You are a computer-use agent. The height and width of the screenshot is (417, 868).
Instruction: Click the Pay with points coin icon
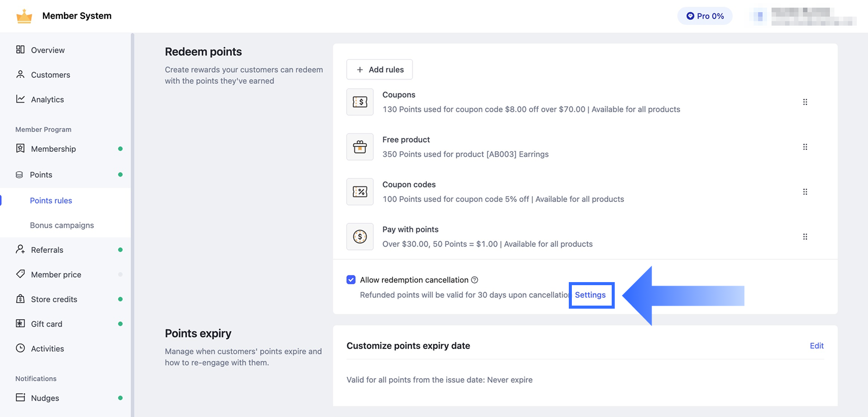[360, 237]
